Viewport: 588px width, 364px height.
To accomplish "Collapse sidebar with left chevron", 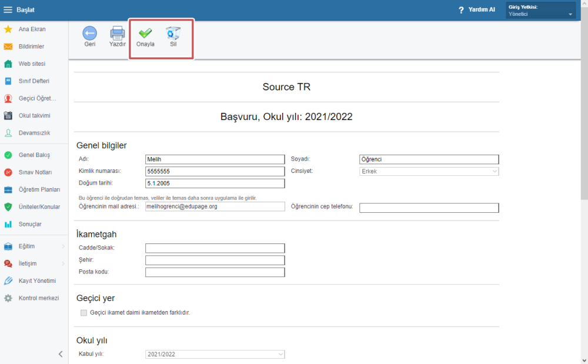I will coord(61,354).
